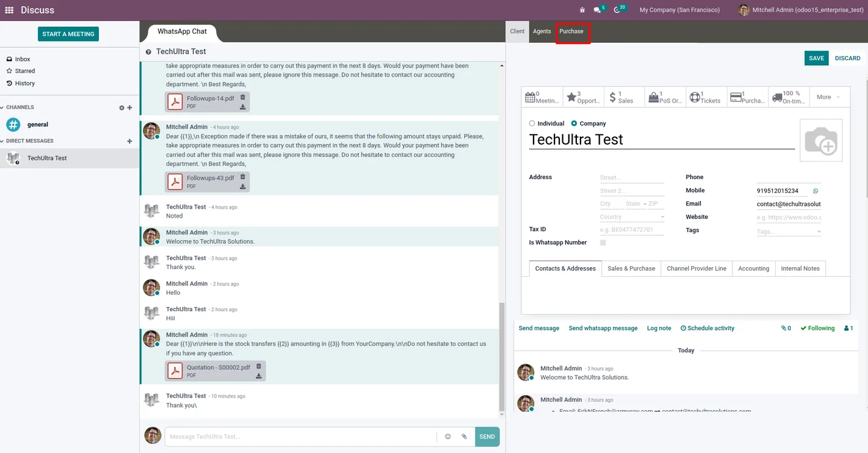
Task: Upload company image via camera placeholder
Action: tap(821, 141)
